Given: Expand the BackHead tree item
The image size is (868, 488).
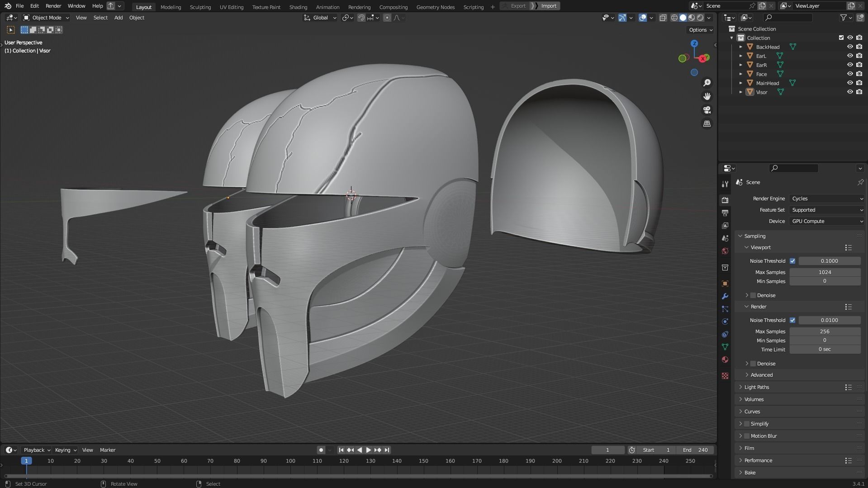Looking at the screenshot, I should 741,47.
